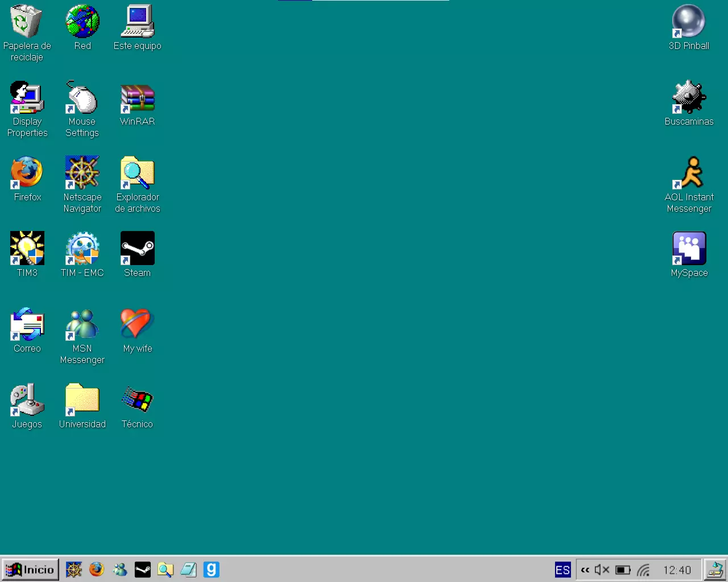The height and width of the screenshot is (582, 728).
Task: Launch Firefox from taskbar quick launch
Action: [x=97, y=569]
